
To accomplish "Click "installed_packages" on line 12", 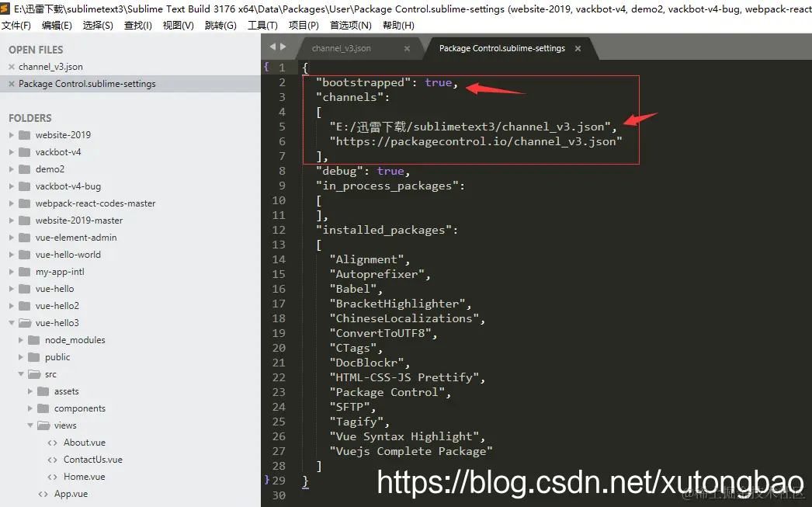I will (x=383, y=230).
